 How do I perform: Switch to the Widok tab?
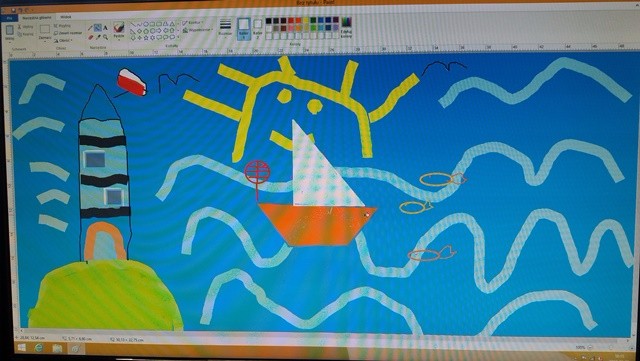[66, 17]
